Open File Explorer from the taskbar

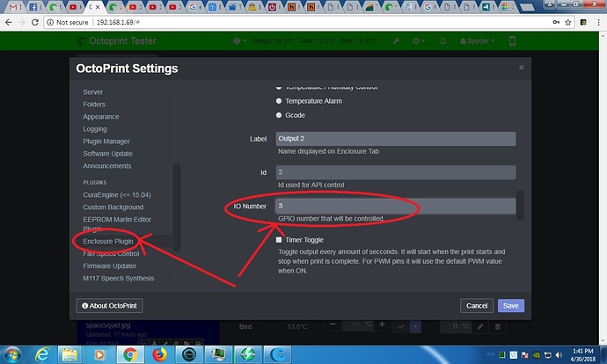click(x=70, y=354)
